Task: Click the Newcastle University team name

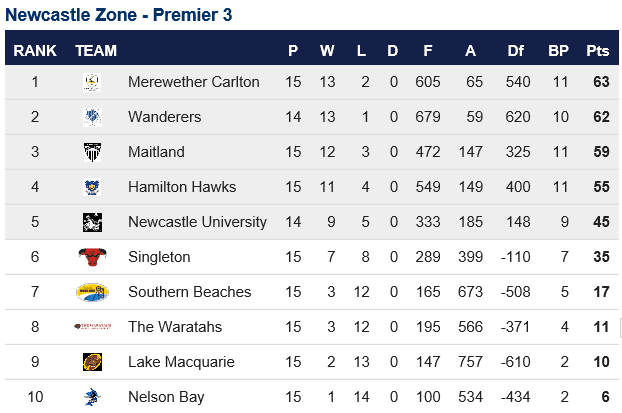Action: tap(197, 222)
